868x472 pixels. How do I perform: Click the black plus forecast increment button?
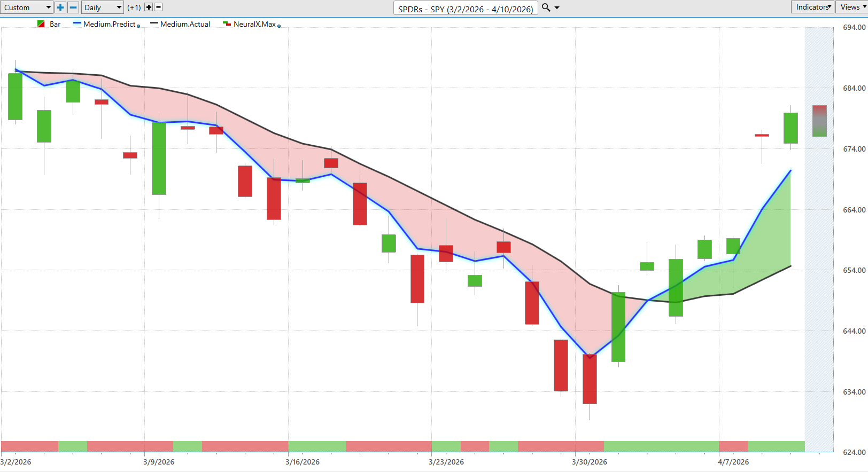click(x=149, y=7)
